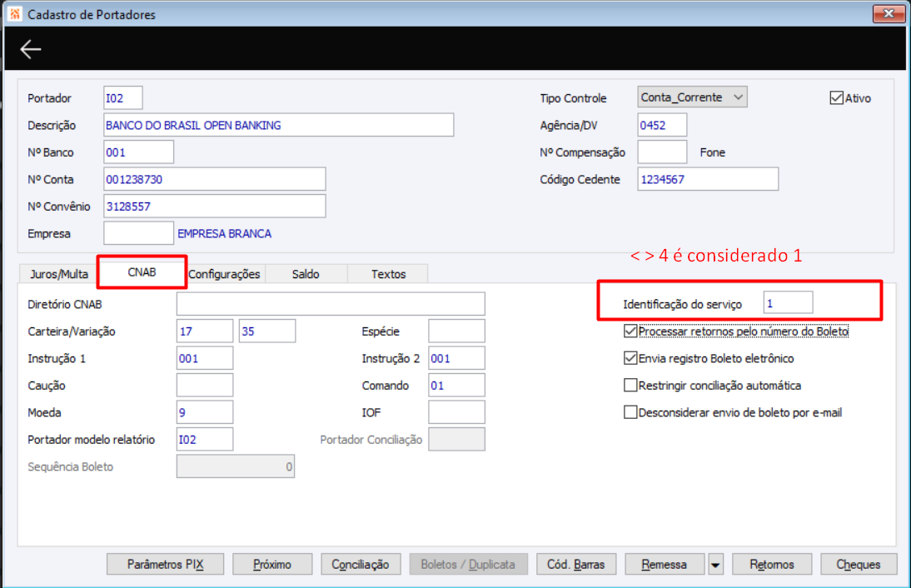Click the Próximo button
The image size is (911, 588).
[x=272, y=564]
